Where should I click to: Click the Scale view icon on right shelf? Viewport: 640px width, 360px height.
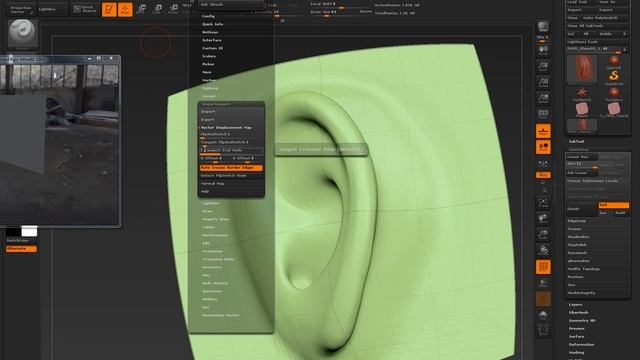coord(543,234)
